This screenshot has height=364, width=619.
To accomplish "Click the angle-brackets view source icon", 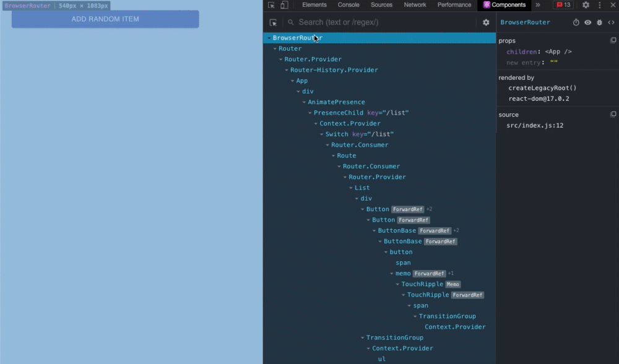I will [x=612, y=22].
